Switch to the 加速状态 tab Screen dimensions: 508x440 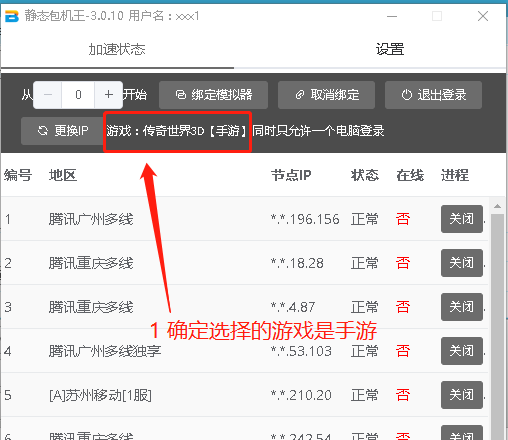[117, 50]
